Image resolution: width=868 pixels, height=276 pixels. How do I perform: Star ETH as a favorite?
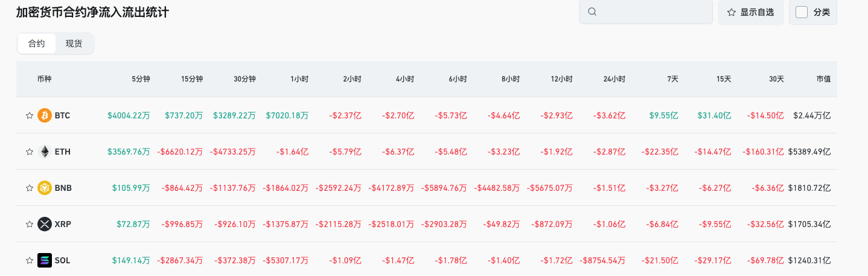tap(29, 152)
